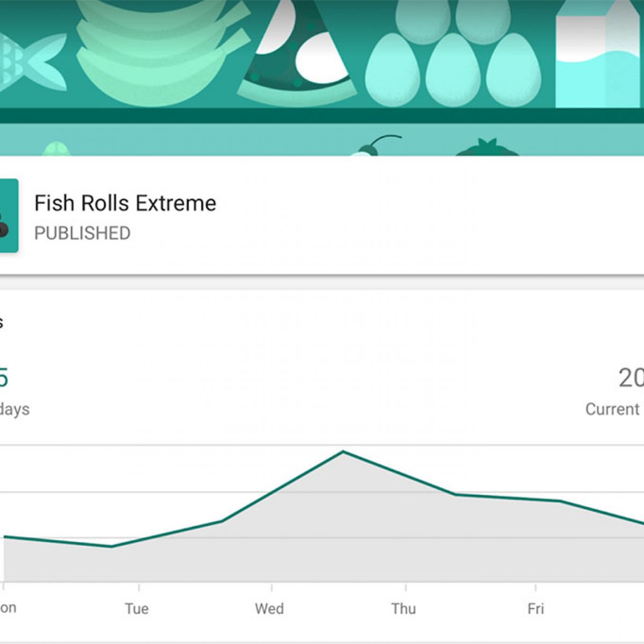Viewport: 644px width, 644px height.
Task: Select the Tue label on chart axis
Action: 136,609
